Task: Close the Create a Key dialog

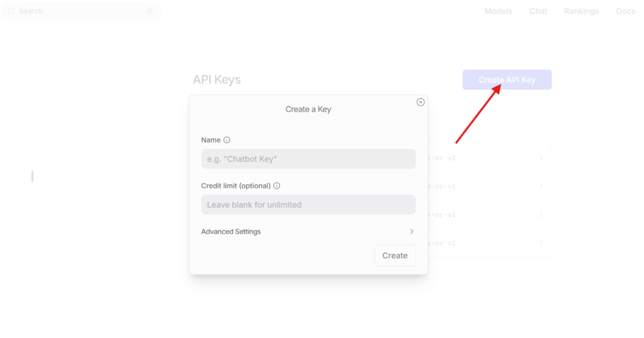Action: [420, 102]
